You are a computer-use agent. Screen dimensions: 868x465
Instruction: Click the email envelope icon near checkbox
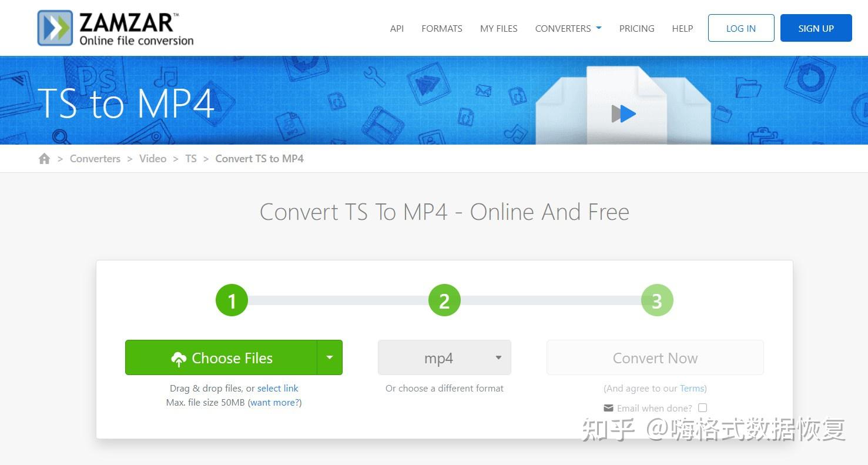[608, 407]
